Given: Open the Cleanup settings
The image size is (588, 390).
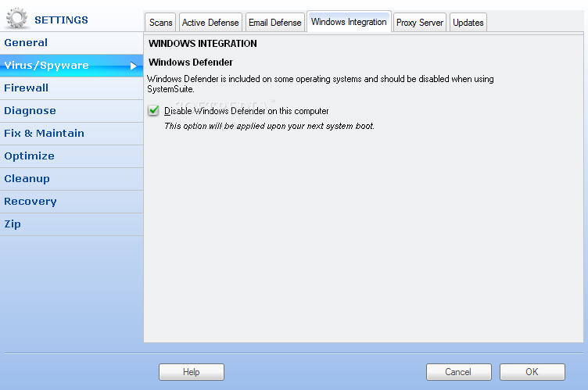Looking at the screenshot, I should point(71,179).
